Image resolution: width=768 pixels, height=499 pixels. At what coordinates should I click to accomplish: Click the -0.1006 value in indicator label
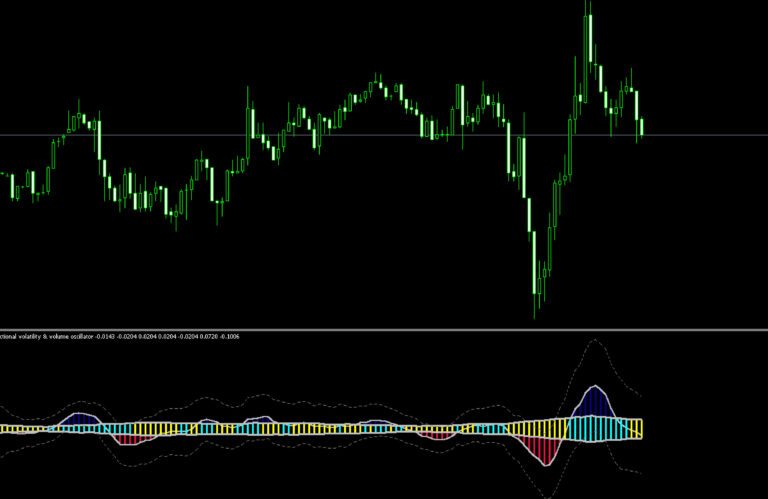click(x=229, y=337)
